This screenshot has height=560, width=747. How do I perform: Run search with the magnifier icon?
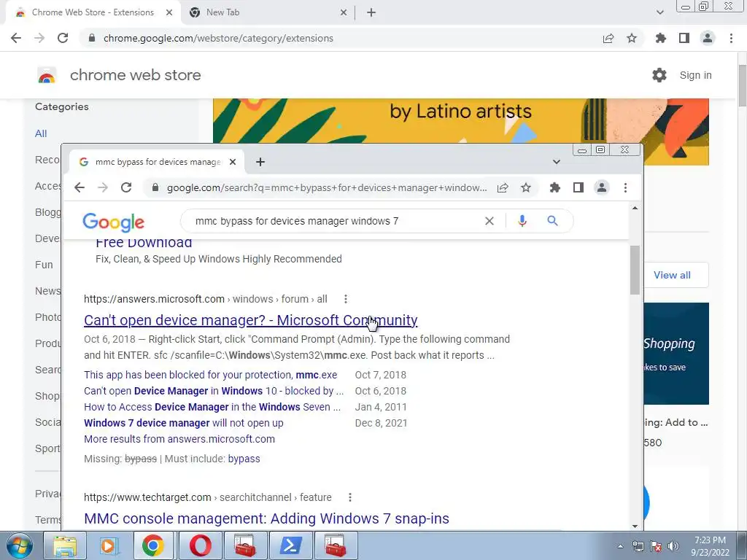(553, 221)
